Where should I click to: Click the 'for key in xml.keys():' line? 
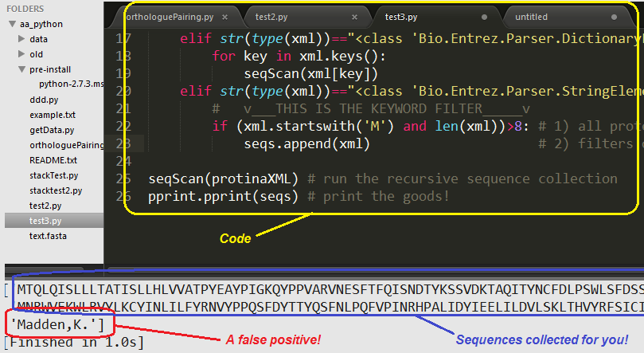299,57
